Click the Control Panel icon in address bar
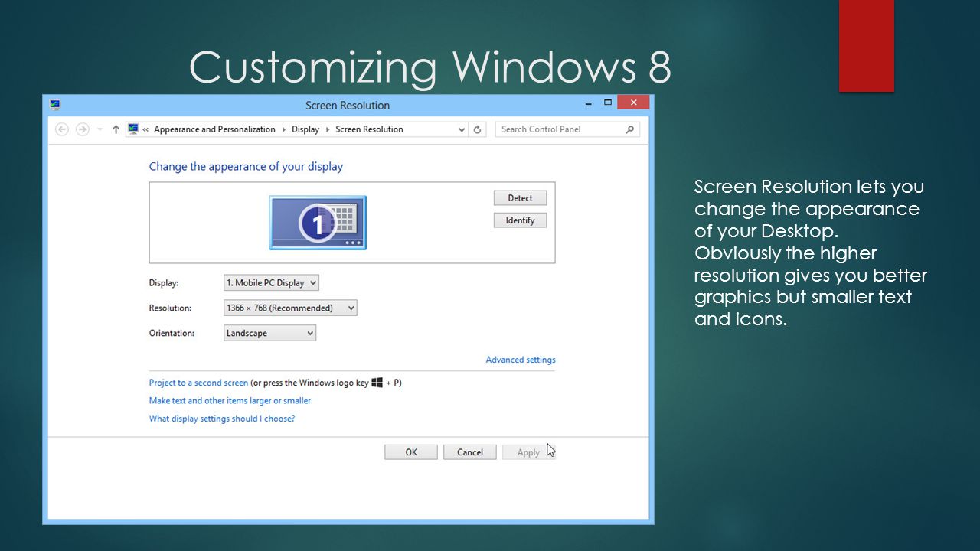This screenshot has height=551, width=980. click(x=133, y=129)
